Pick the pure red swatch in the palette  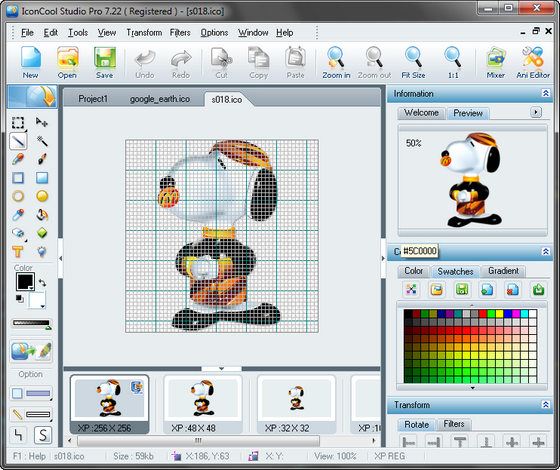[483, 314]
